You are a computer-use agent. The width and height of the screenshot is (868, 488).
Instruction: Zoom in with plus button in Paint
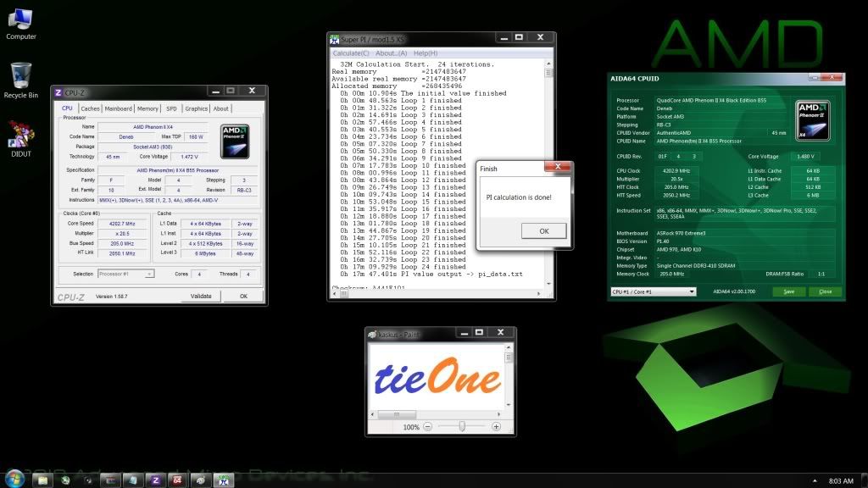point(496,427)
